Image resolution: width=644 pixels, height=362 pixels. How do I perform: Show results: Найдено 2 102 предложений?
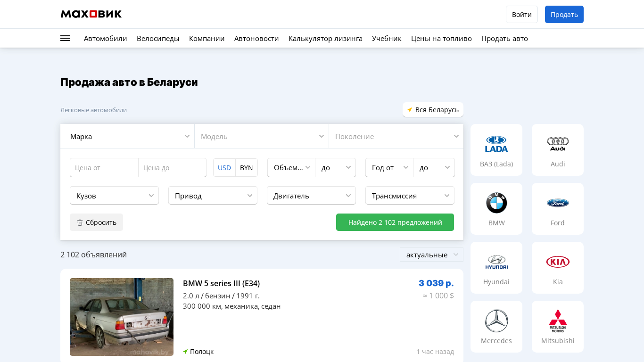395,222
